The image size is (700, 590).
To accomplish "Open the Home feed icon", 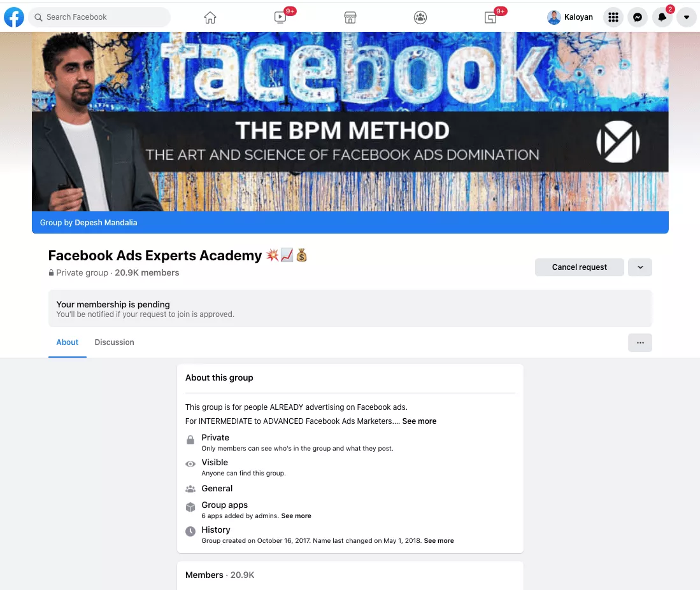I will (x=210, y=17).
